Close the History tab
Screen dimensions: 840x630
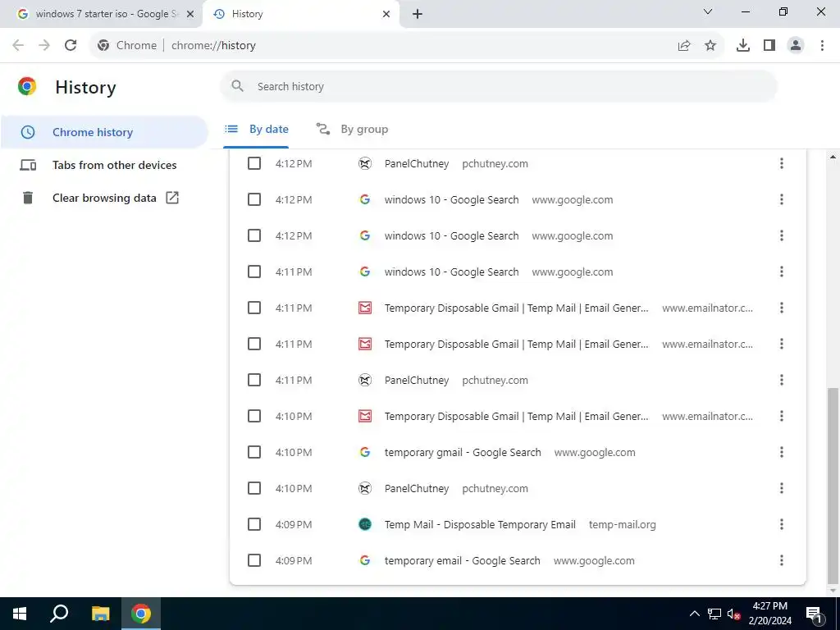point(386,14)
